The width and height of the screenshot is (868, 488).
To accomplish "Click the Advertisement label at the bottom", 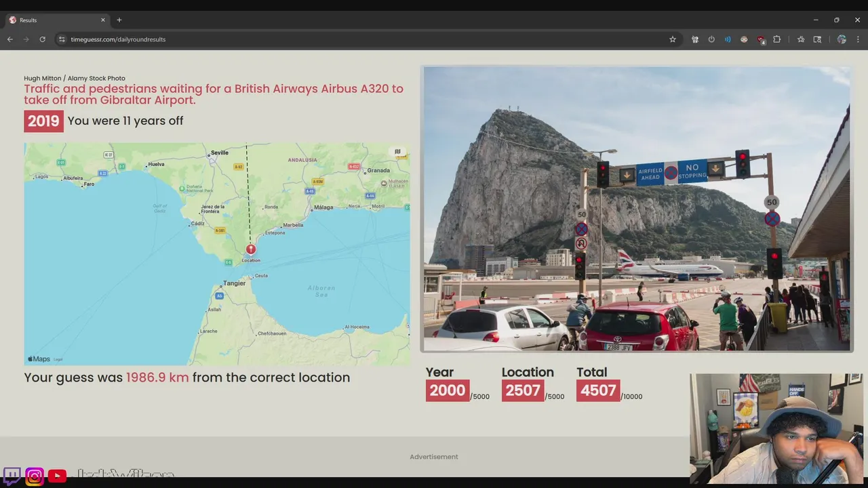I will (434, 457).
